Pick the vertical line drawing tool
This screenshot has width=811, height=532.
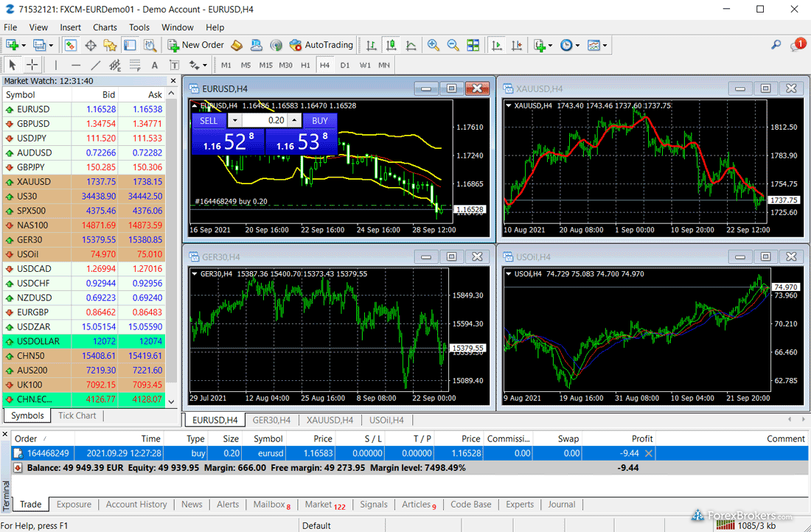pos(56,65)
